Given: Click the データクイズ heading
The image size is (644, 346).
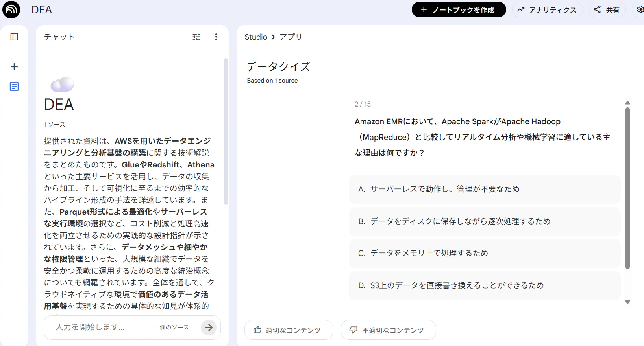Looking at the screenshot, I should [x=278, y=66].
